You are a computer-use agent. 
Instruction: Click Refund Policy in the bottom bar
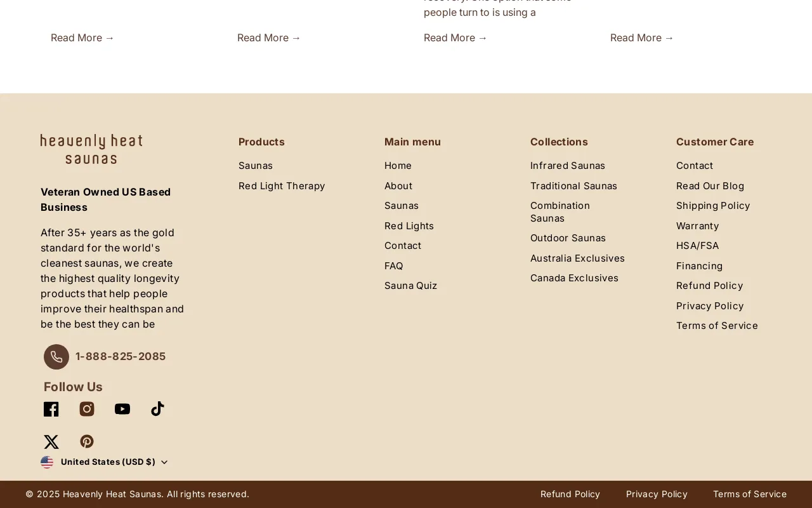[x=570, y=493]
